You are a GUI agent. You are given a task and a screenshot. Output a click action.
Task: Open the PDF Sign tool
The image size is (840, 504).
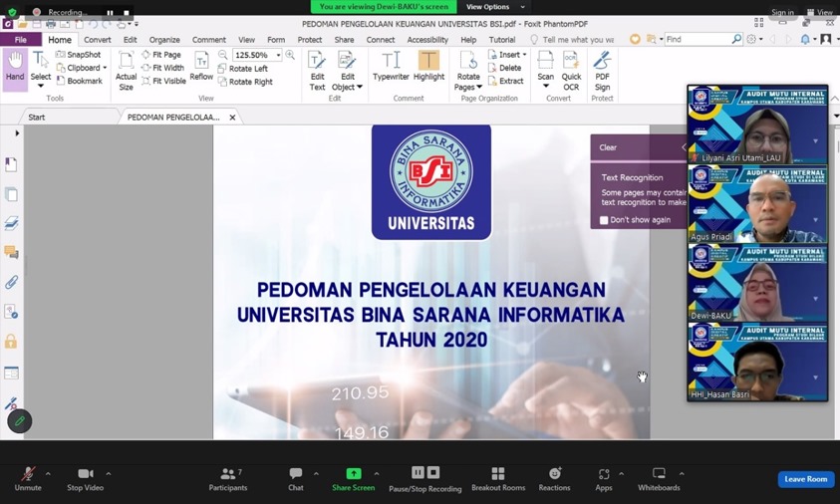[602, 72]
